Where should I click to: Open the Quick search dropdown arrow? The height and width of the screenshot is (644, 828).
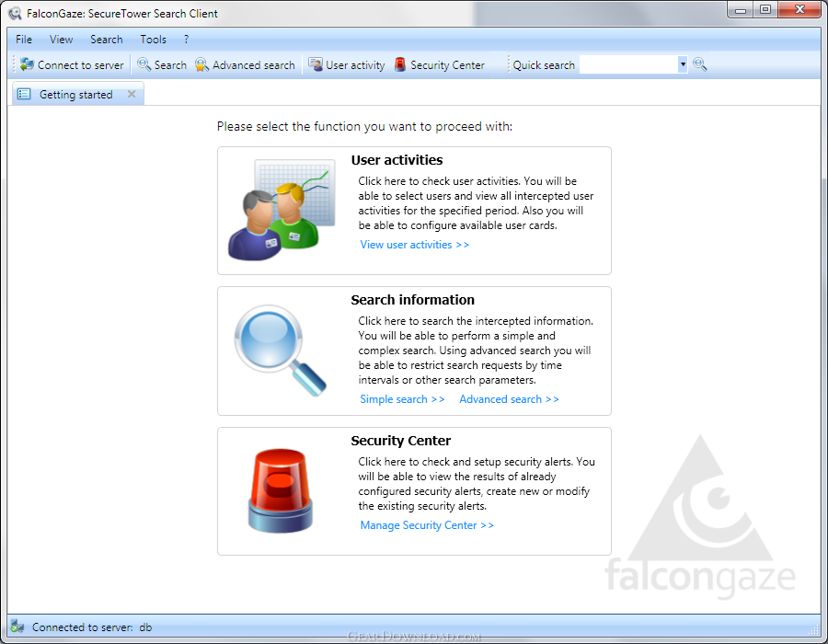pyautogui.click(x=683, y=64)
